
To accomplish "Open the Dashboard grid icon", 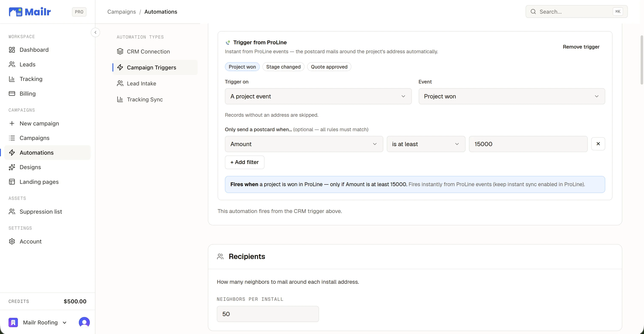I will pos(12,50).
